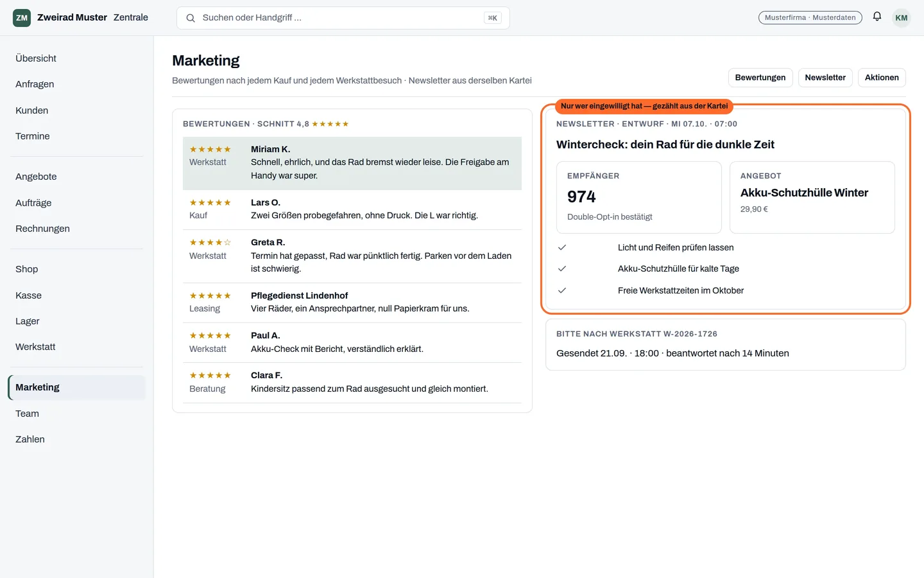This screenshot has width=924, height=578.
Task: Open the Shop section
Action: click(77, 269)
